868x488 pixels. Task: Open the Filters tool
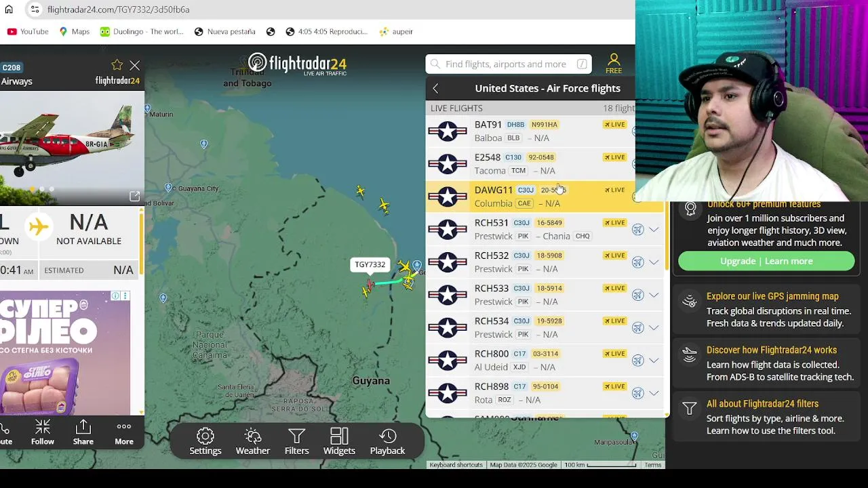(x=296, y=441)
